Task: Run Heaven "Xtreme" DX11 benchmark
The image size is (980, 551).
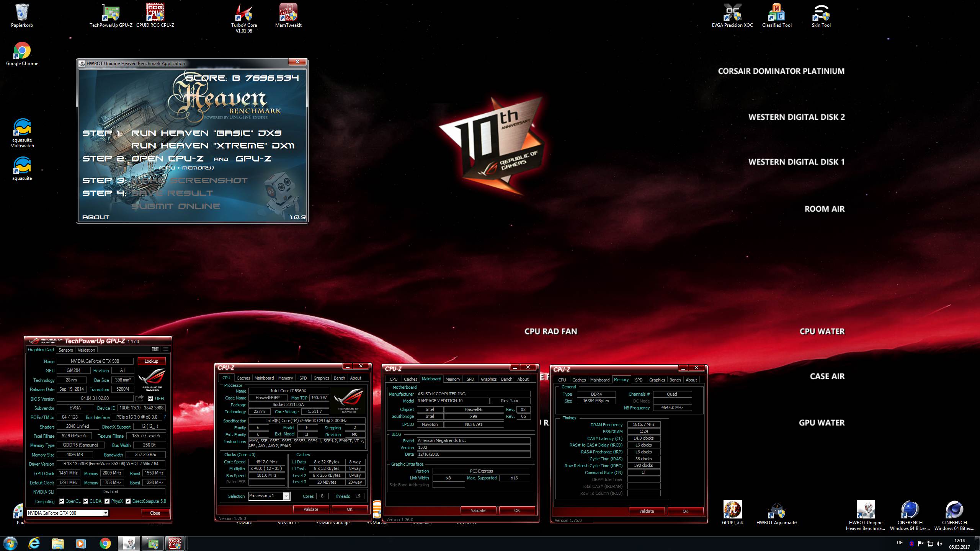Action: 213,145
